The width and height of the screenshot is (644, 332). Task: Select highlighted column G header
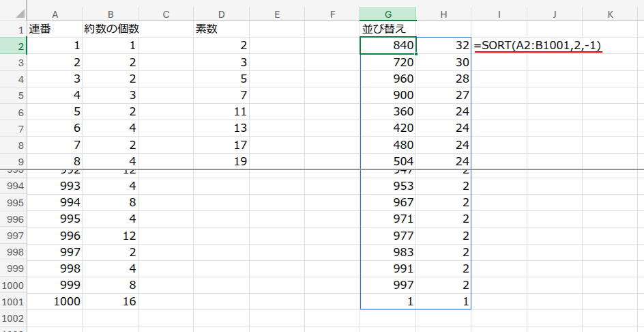click(387, 14)
